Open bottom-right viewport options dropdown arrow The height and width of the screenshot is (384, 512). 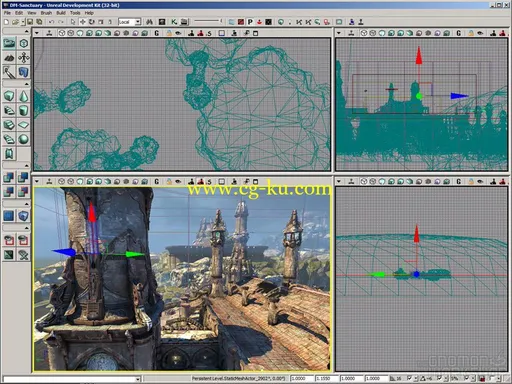339,182
